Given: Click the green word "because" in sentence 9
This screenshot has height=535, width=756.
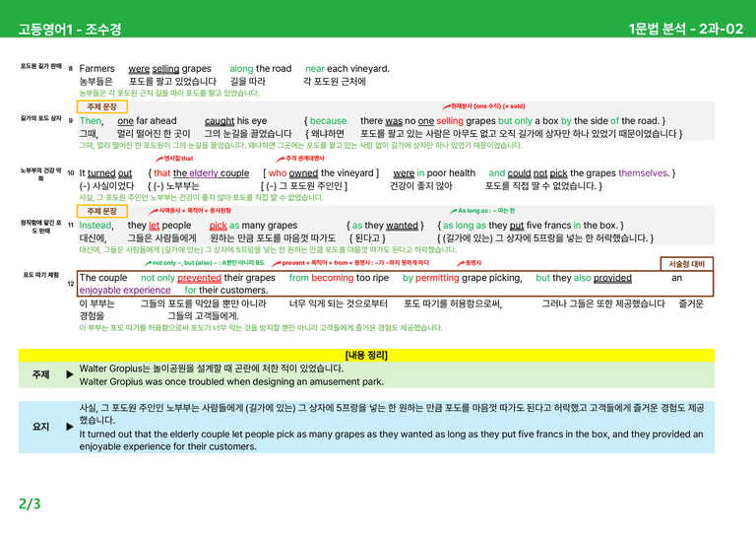Looking at the screenshot, I should 329,120.
